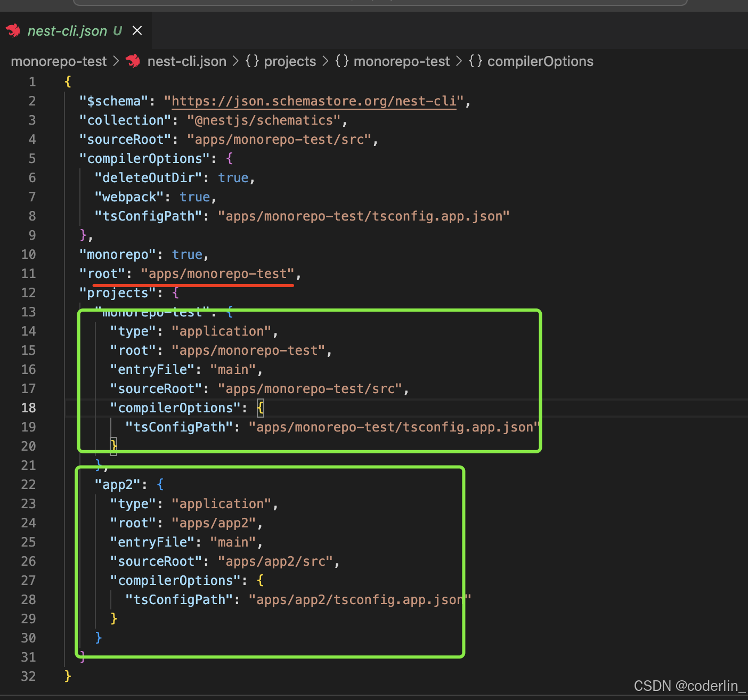Close the nest-cli.json tab
Screen dimensions: 748x700
click(137, 31)
